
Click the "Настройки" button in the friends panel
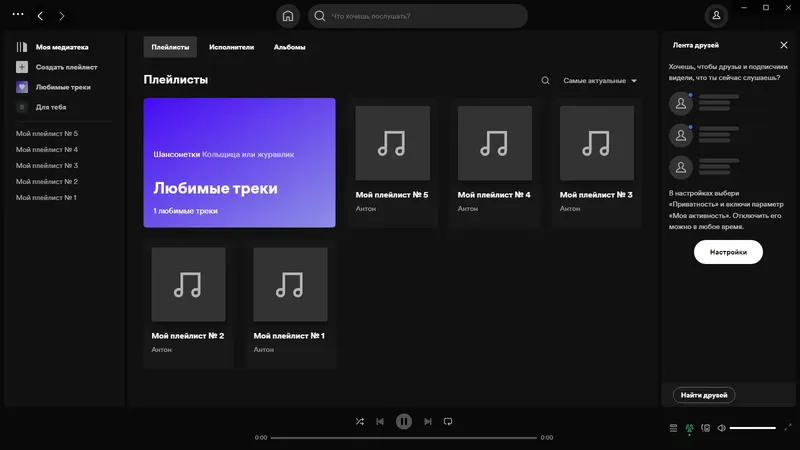click(728, 252)
